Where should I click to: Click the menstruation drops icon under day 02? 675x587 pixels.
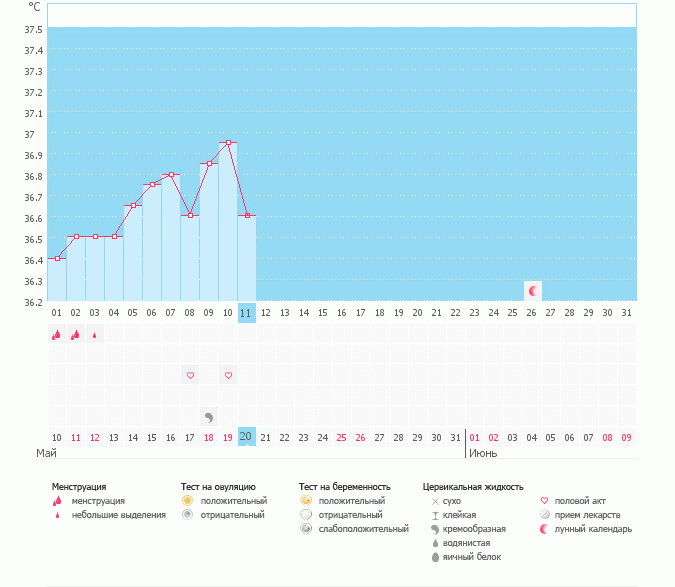(76, 334)
